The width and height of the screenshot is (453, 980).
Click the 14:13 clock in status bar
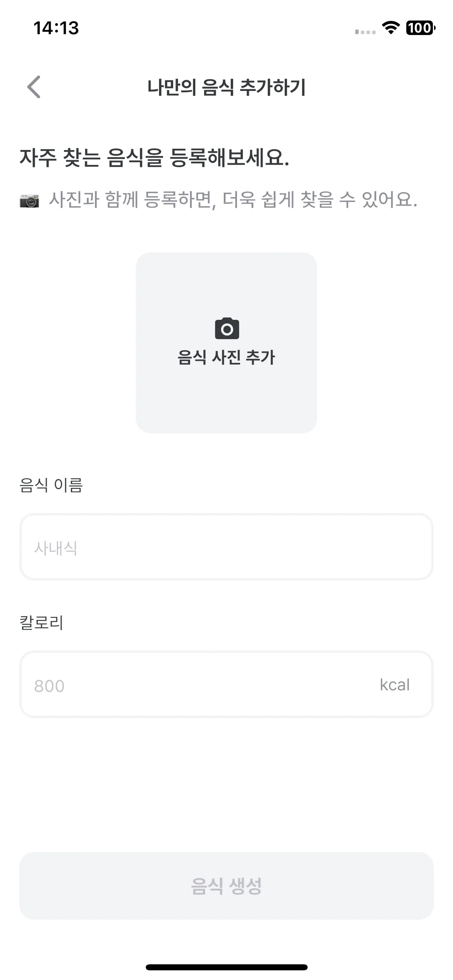click(x=56, y=28)
